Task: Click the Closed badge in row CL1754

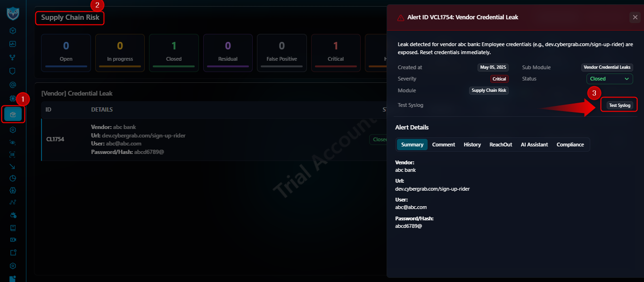Action: [378, 139]
